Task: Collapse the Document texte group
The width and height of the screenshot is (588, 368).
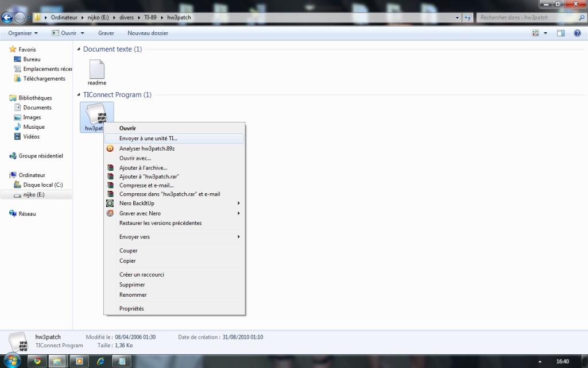Action: click(79, 49)
